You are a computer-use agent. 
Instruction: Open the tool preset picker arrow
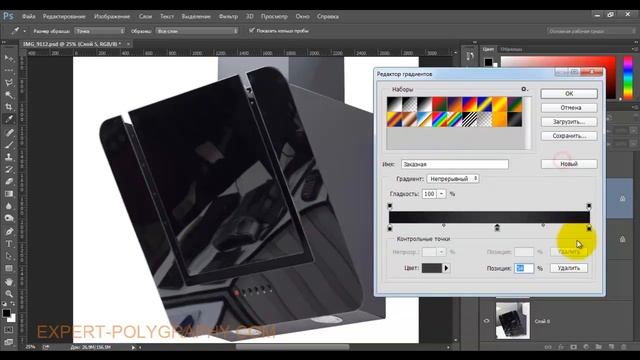click(24, 31)
